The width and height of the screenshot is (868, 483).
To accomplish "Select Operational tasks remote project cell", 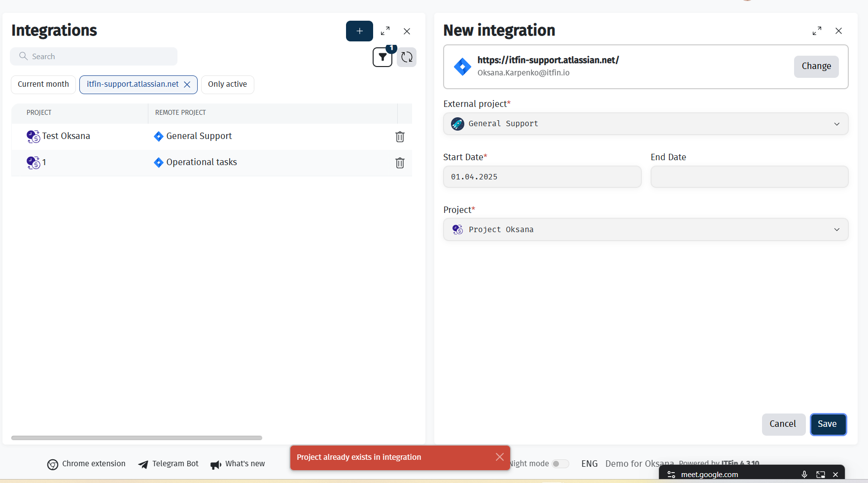I will pos(202,162).
